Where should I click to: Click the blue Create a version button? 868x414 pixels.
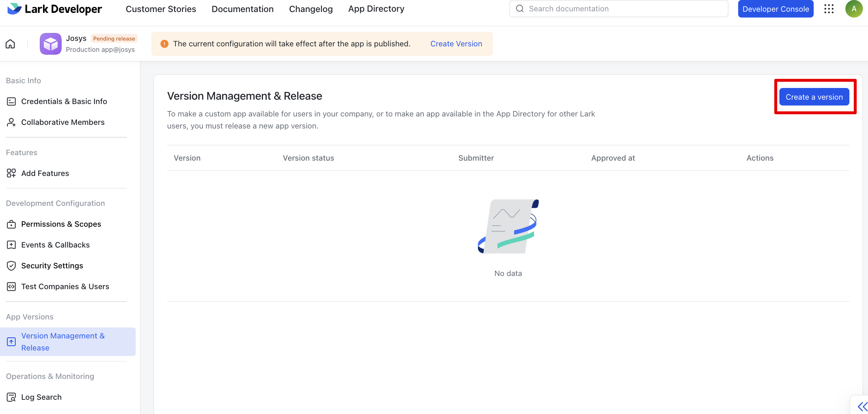pyautogui.click(x=814, y=97)
